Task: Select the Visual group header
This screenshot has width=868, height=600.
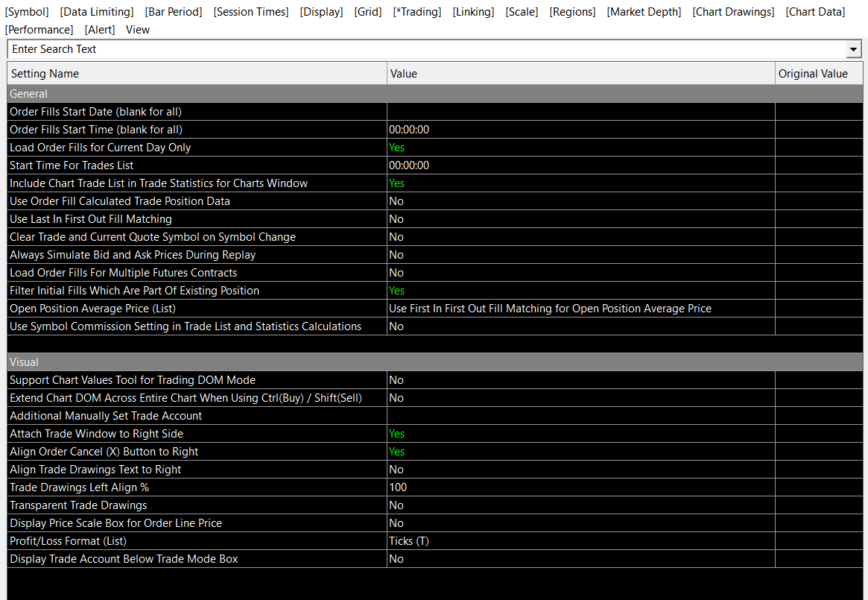Action: pos(435,361)
